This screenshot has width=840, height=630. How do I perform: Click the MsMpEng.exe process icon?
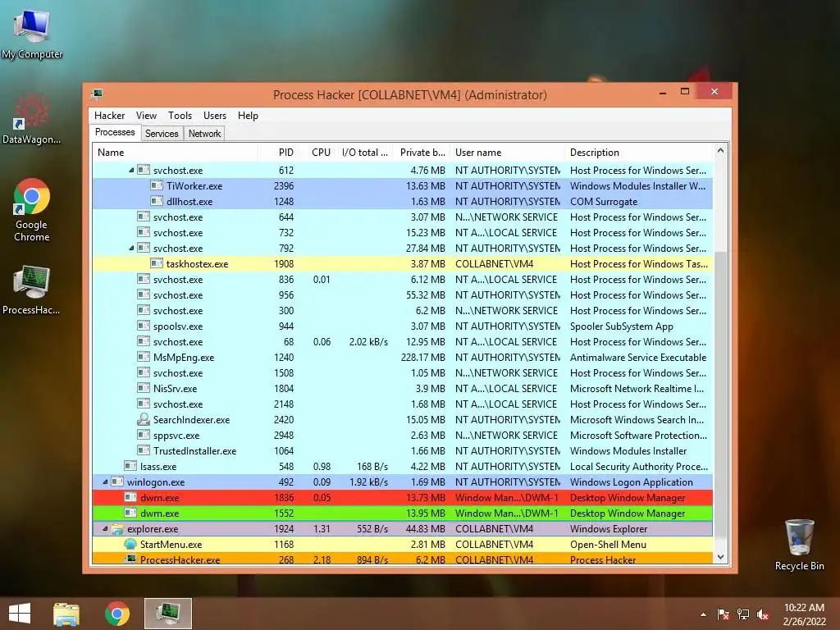pos(143,358)
